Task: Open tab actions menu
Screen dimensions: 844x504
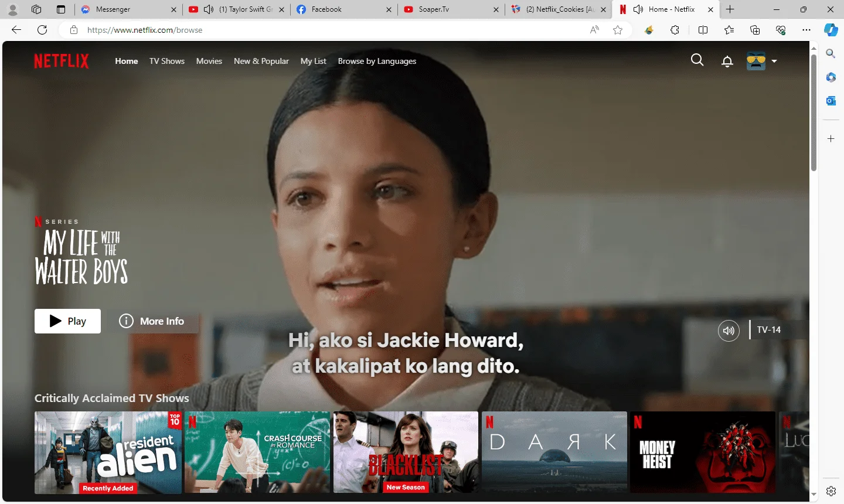Action: (61, 9)
